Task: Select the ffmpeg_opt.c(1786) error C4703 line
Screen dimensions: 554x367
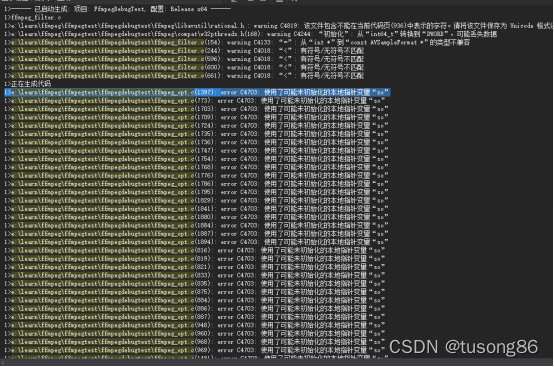Action: pos(196,184)
